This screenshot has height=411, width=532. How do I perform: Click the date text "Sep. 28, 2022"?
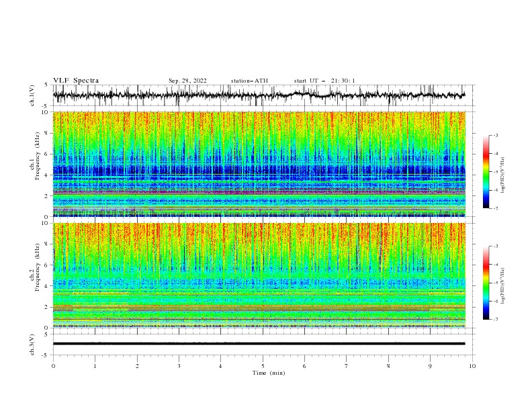pos(187,81)
